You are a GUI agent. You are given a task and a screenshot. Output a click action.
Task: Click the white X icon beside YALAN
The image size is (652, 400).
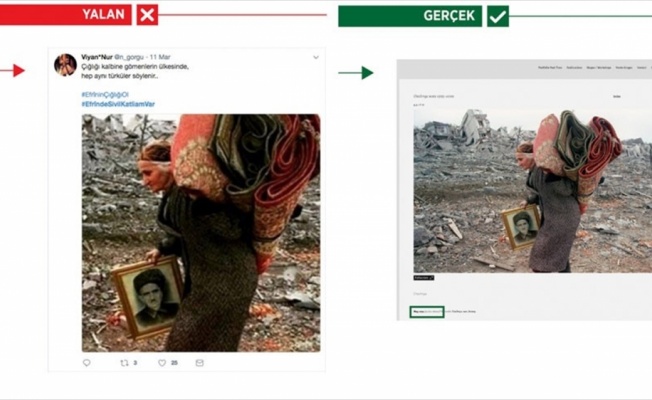click(147, 15)
